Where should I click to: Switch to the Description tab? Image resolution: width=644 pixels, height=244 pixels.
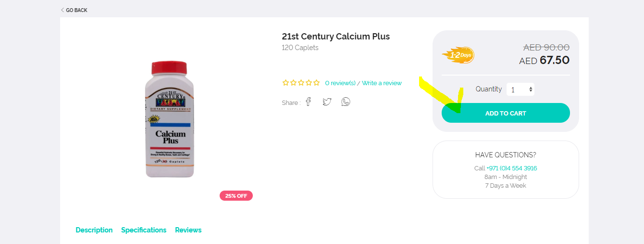click(x=94, y=230)
